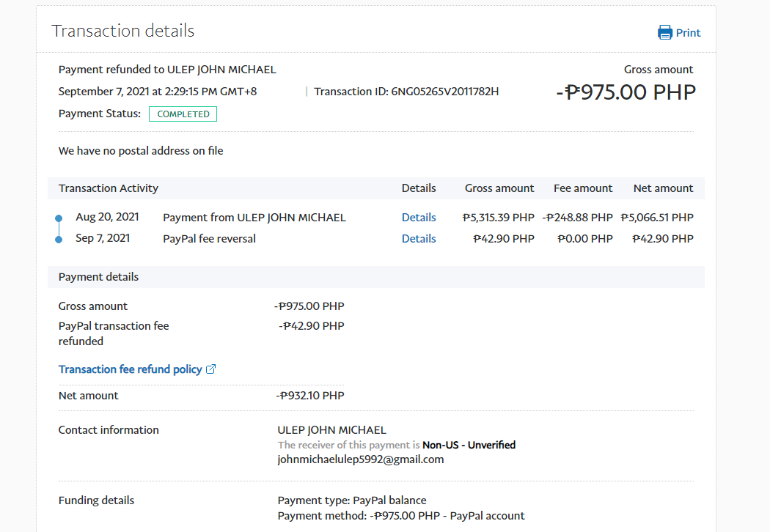Click the large -₱975.00 PHP gross amount
Image resolution: width=770 pixels, height=532 pixels.
pyautogui.click(x=626, y=92)
